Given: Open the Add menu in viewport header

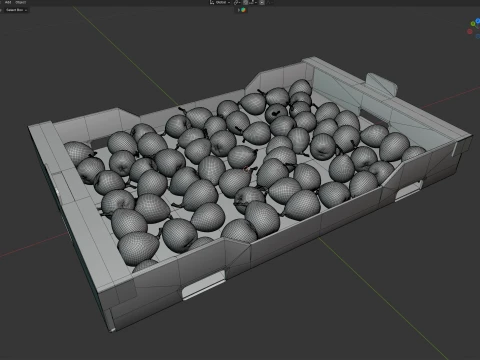Looking at the screenshot, I should 8,2.
